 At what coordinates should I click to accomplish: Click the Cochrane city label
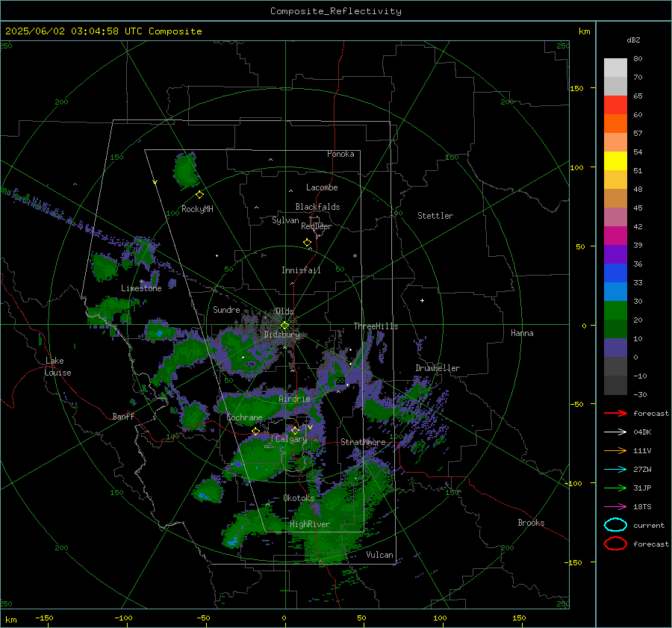[244, 417]
